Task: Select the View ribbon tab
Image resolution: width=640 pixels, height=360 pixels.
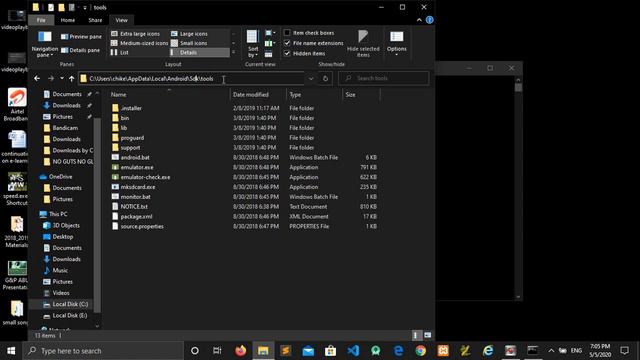Action: coord(121,20)
